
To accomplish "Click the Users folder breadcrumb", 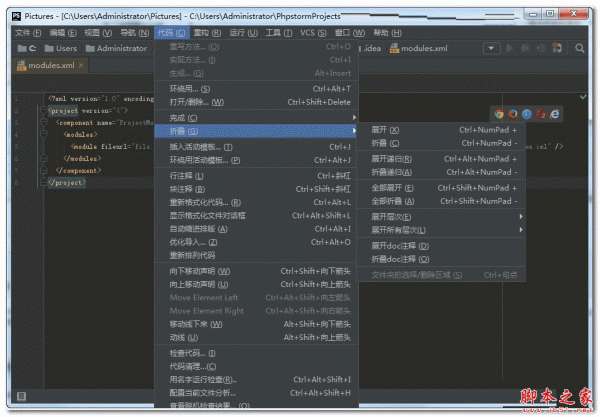I will (61, 48).
